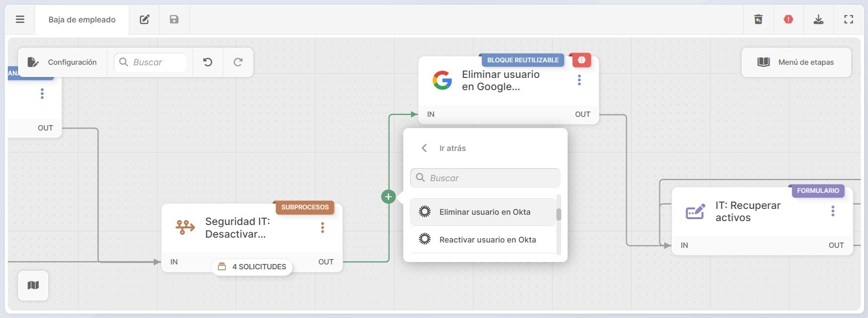
Task: Click the pencil icon to rename the workflow
Action: pyautogui.click(x=143, y=19)
